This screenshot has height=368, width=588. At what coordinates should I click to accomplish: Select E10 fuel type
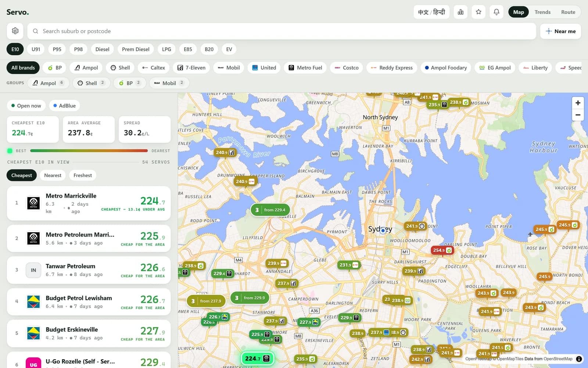15,49
